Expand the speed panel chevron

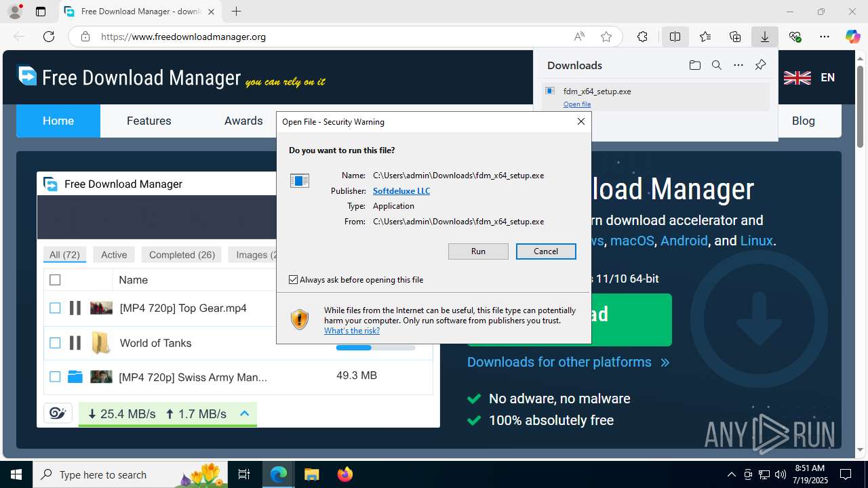(245, 413)
